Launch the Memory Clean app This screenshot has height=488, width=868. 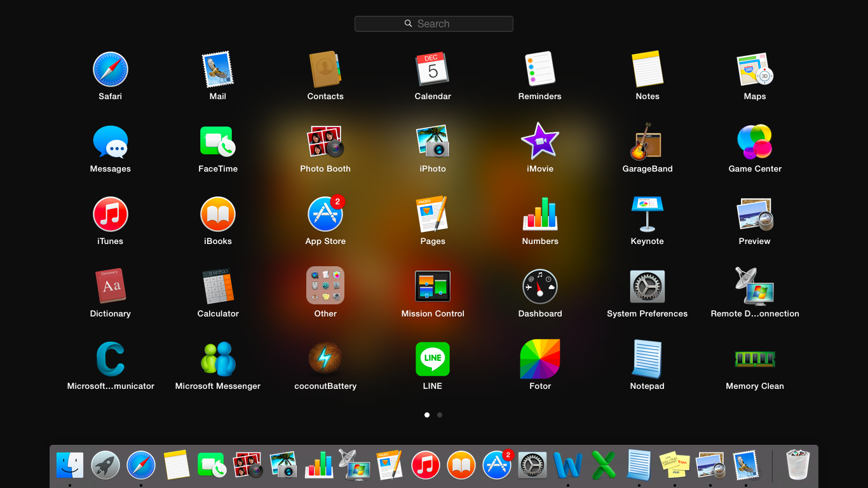[x=755, y=359]
